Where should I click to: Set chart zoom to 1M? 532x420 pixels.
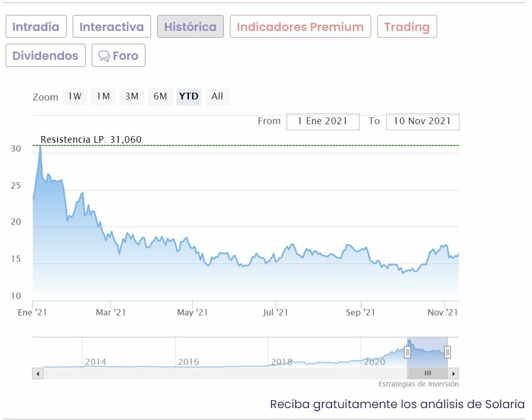coord(103,96)
